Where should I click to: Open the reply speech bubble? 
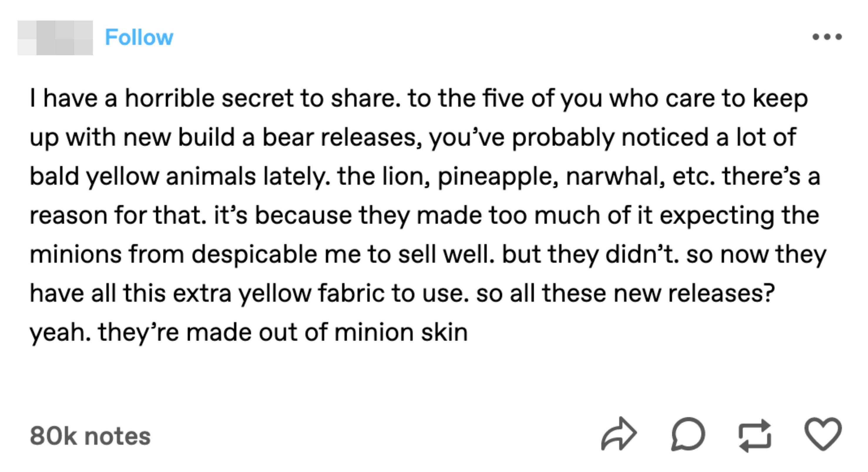click(x=688, y=434)
